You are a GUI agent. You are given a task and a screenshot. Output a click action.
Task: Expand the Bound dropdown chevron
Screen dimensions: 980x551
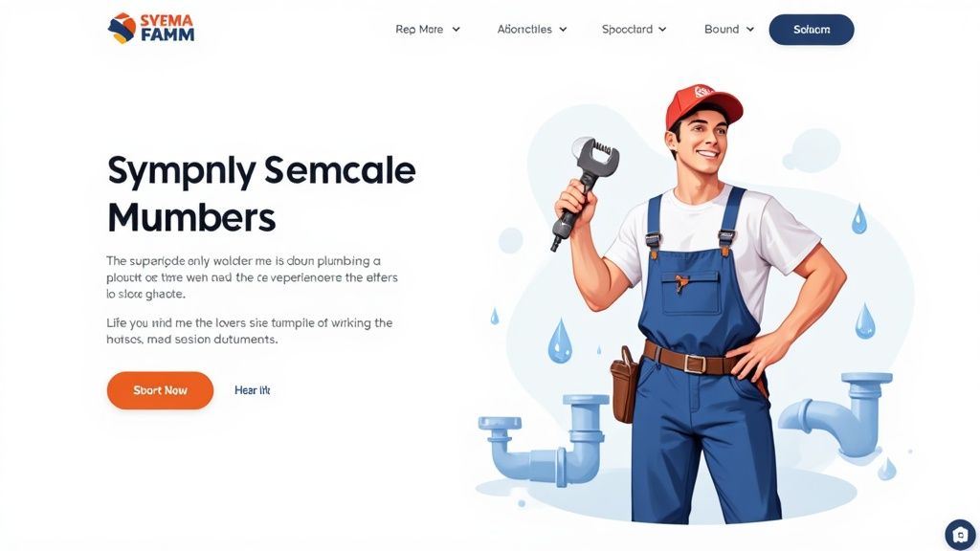click(x=750, y=30)
